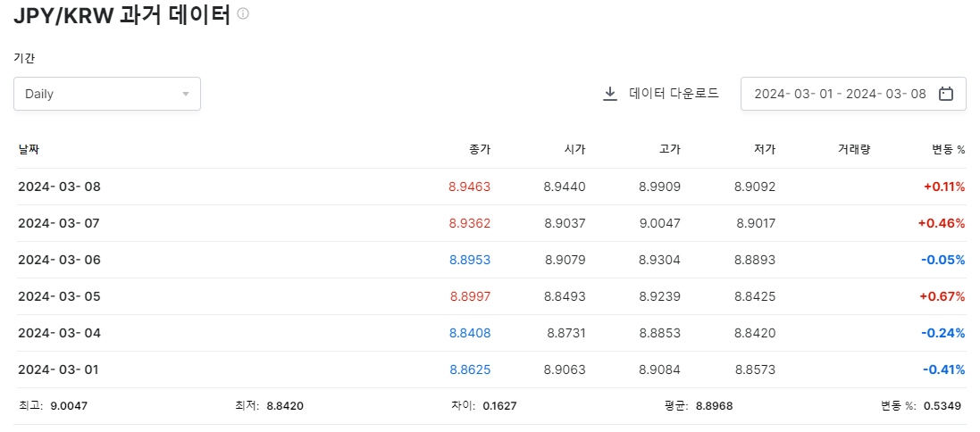Click opening price 8.9063
Viewport: 980px width, 432px height.
tap(565, 370)
